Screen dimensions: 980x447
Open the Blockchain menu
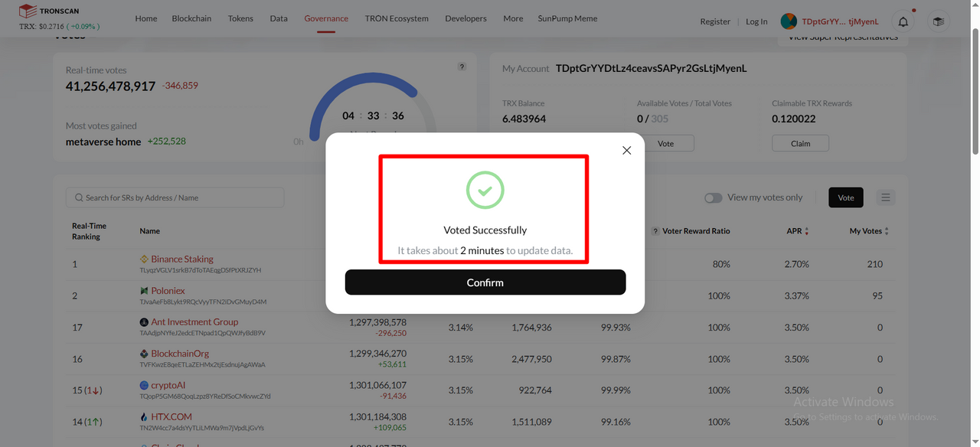pyautogui.click(x=191, y=18)
